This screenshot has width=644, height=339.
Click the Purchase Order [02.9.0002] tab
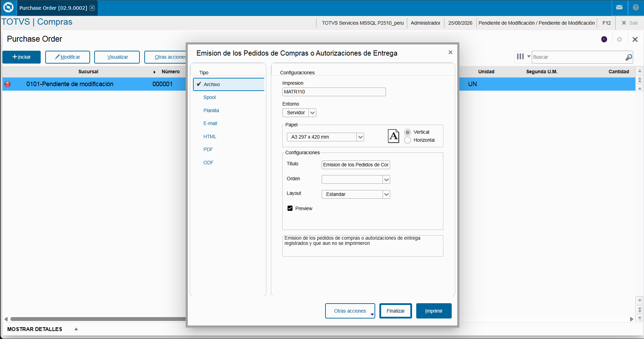point(53,8)
